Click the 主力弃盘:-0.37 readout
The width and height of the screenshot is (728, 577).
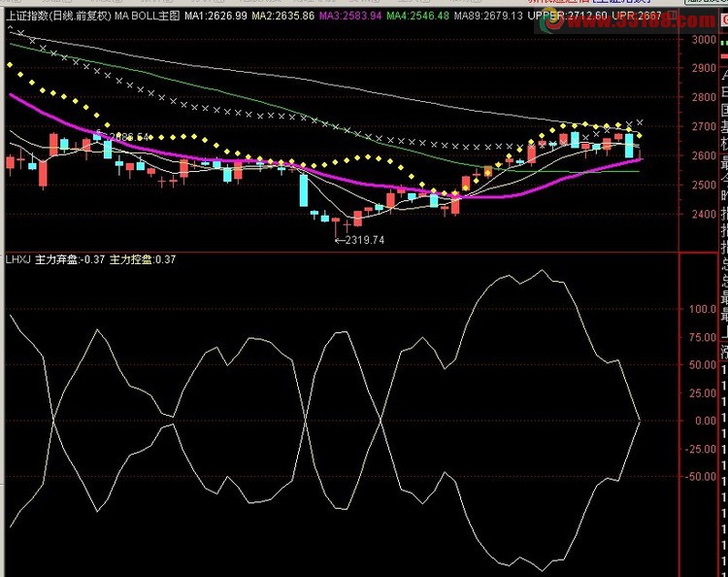pyautogui.click(x=70, y=259)
